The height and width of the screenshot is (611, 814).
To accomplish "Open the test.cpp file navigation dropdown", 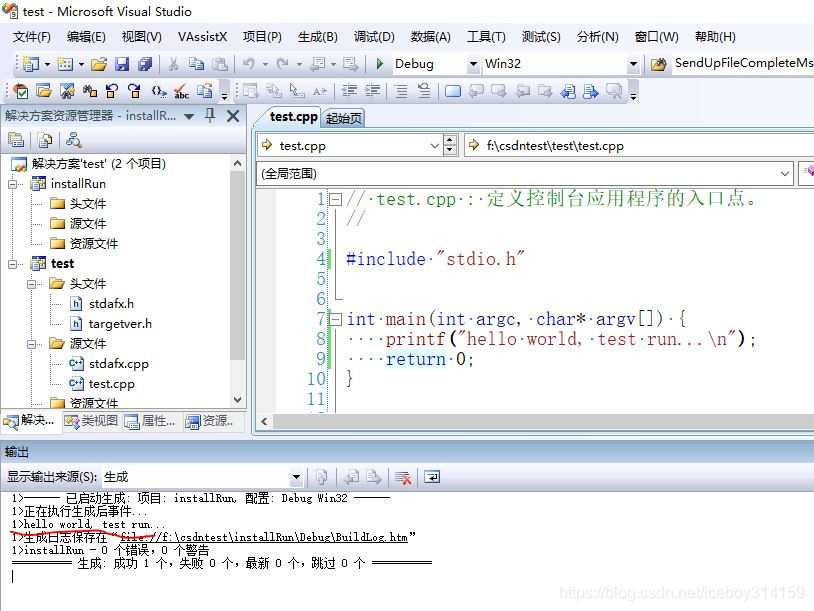I will (435, 146).
